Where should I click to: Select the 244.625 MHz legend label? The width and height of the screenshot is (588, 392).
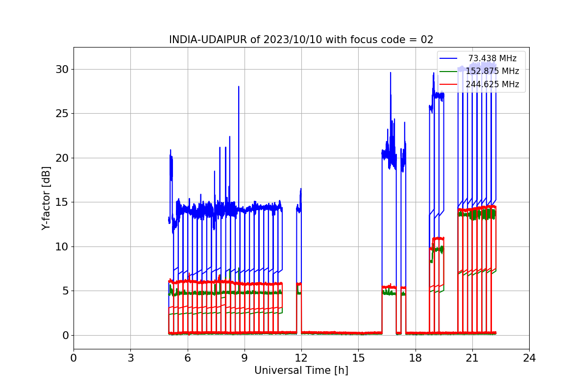(492, 84)
